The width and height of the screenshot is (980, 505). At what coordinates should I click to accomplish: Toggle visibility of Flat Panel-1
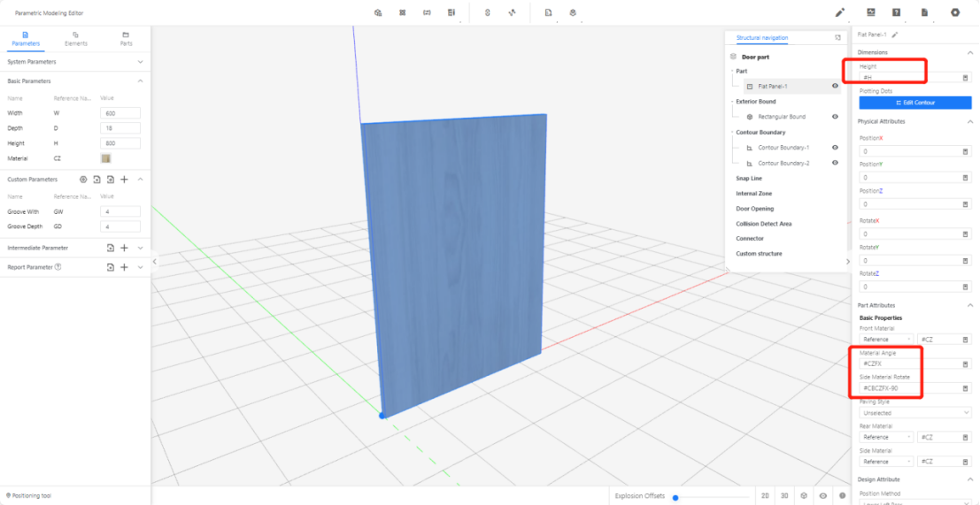[835, 87]
